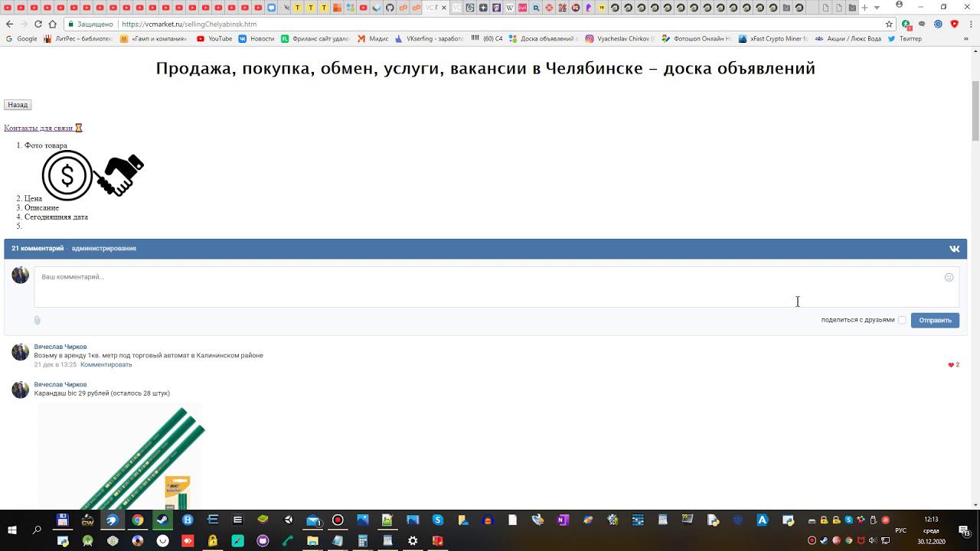Open the Мидис bookmark
Image resolution: width=980 pixels, height=551 pixels.
pos(373,38)
